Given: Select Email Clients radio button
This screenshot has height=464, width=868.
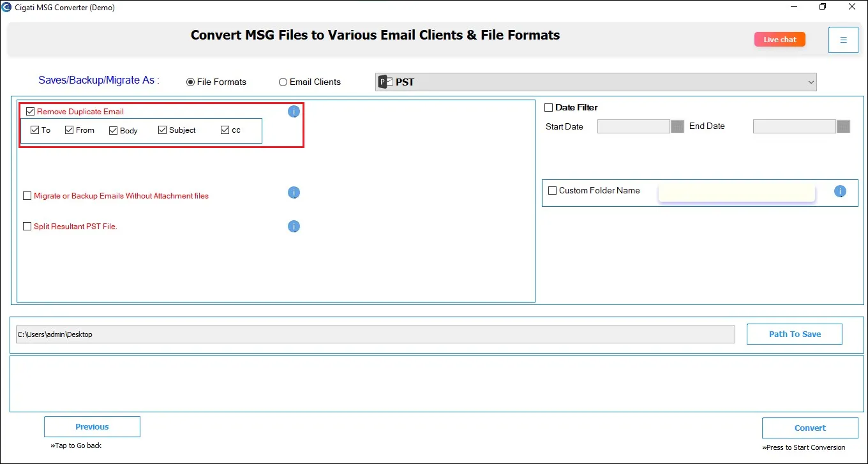Looking at the screenshot, I should 283,82.
